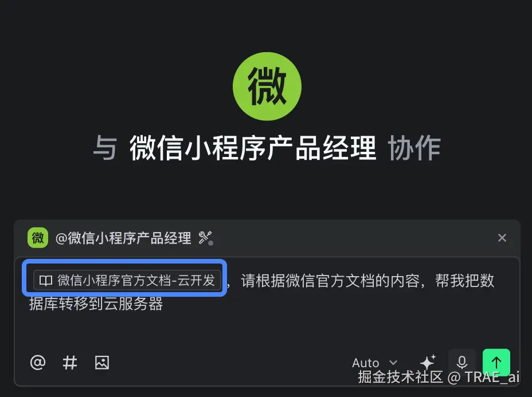Activate the microphone voice input icon

(461, 362)
